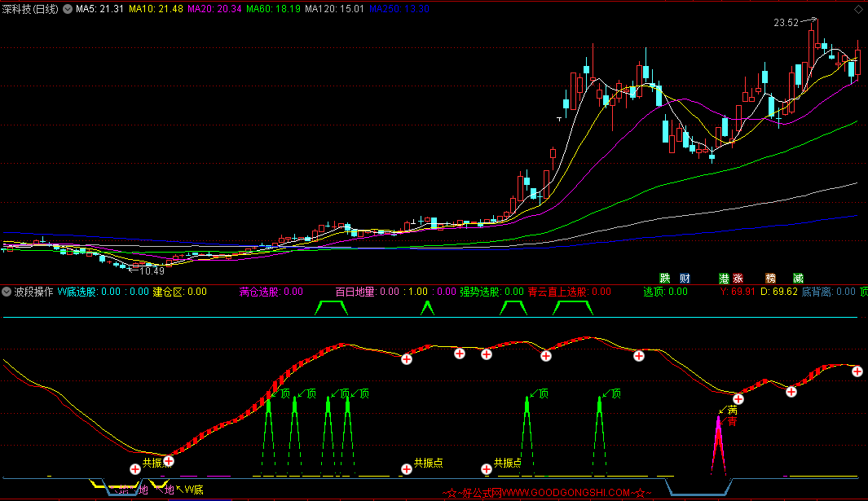The width and height of the screenshot is (868, 501).
Task: Select the 强势选股: 0.00 indicator value
Action: pyautogui.click(x=491, y=292)
